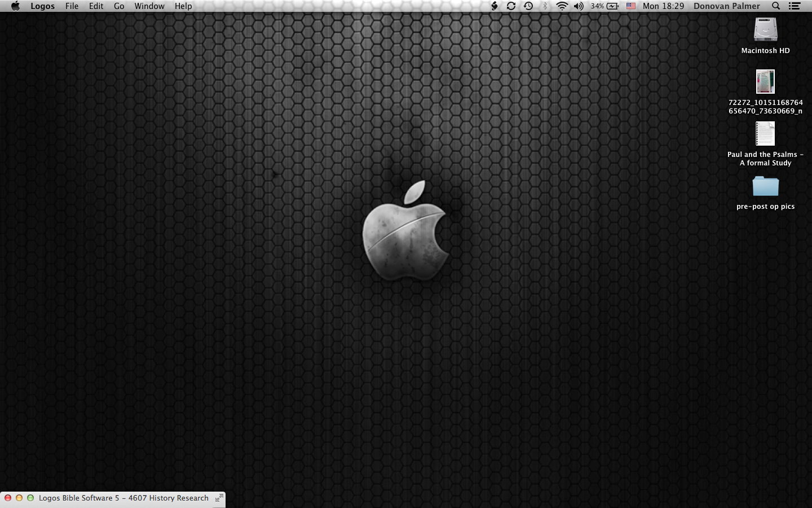Click the Logos Bible Software 5 window title
Viewport: 812px width, 508px height.
pos(123,498)
